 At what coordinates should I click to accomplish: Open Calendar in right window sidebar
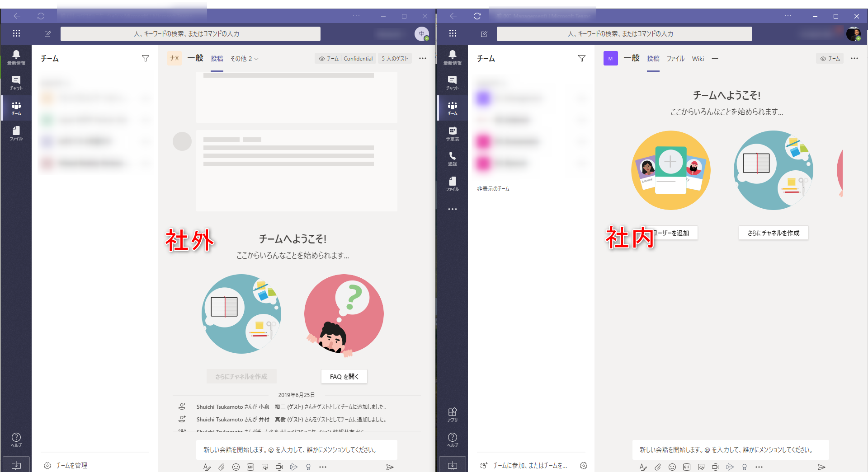tap(453, 133)
